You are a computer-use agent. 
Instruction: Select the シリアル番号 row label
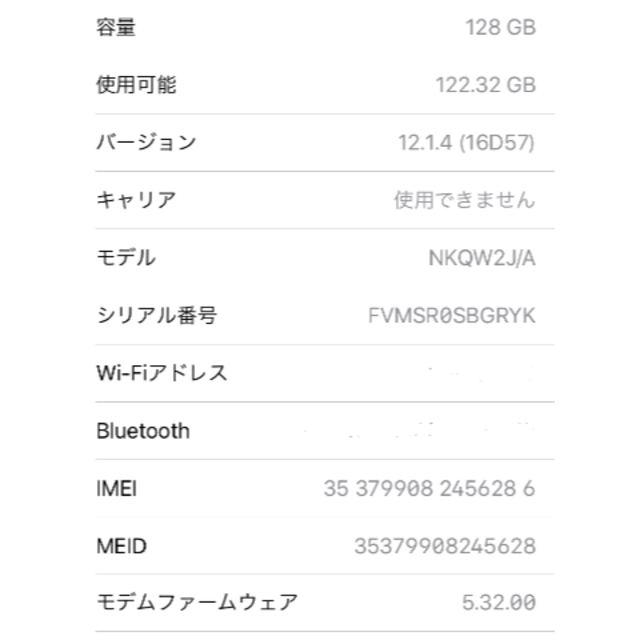tap(157, 315)
